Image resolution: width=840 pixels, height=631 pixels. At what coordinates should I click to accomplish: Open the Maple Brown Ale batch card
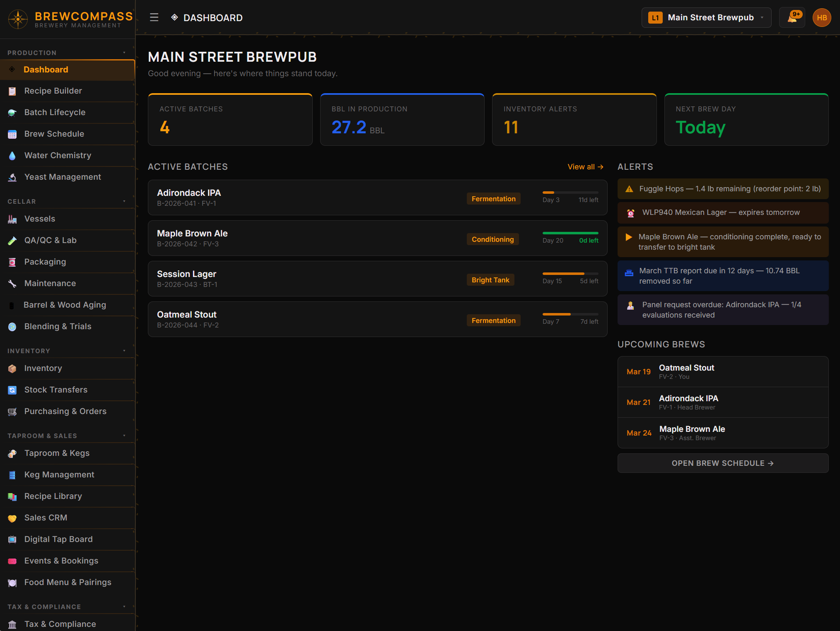pyautogui.click(x=377, y=238)
